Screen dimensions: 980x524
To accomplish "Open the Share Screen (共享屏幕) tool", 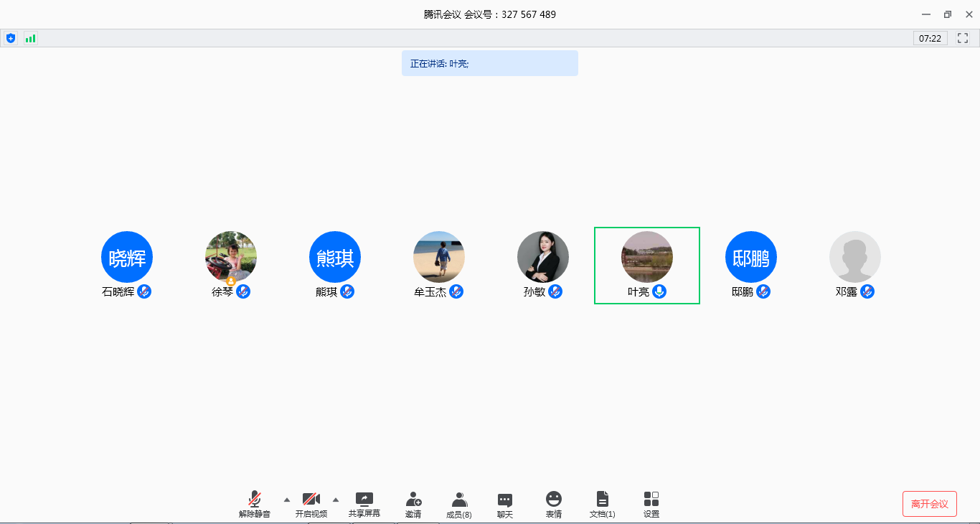I will tap(364, 505).
